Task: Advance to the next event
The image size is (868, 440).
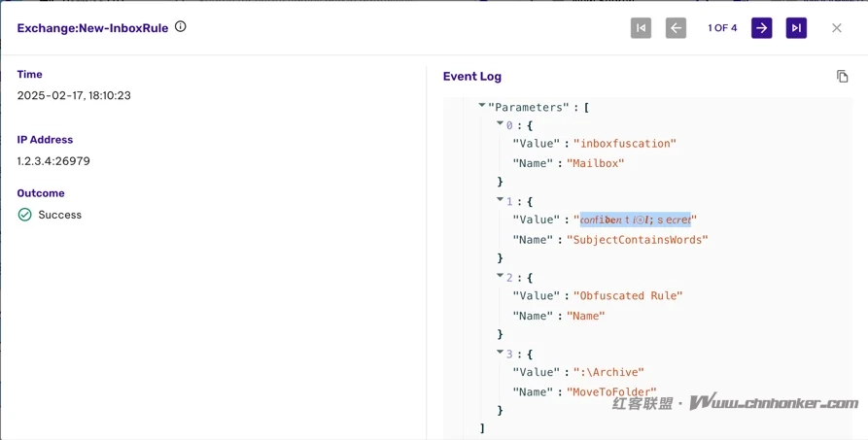Action: pyautogui.click(x=761, y=28)
